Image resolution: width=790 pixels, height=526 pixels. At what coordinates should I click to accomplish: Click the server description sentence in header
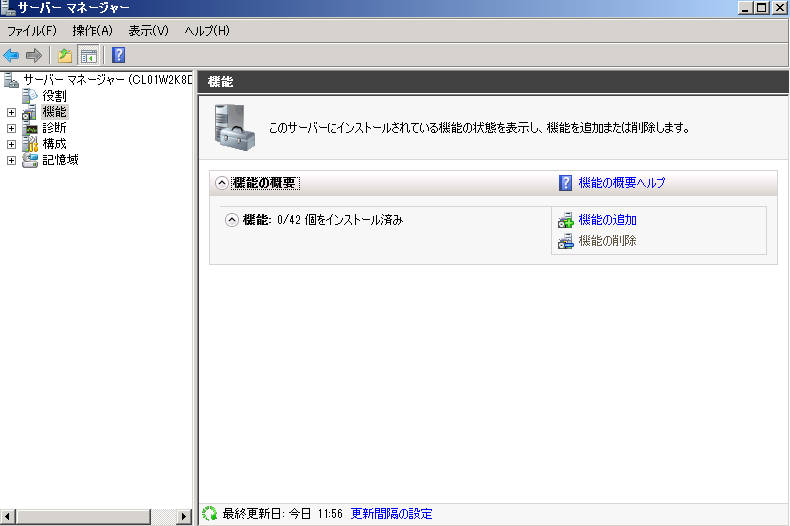(479, 128)
